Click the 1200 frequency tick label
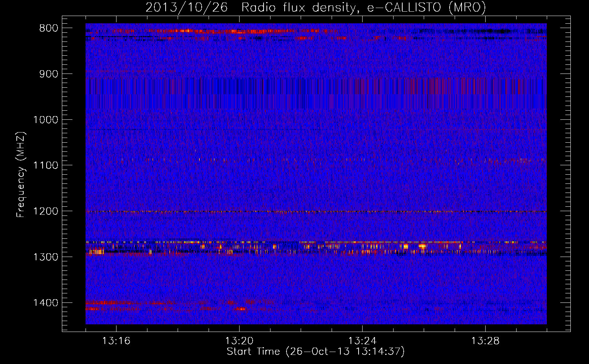589x364 pixels. point(46,211)
